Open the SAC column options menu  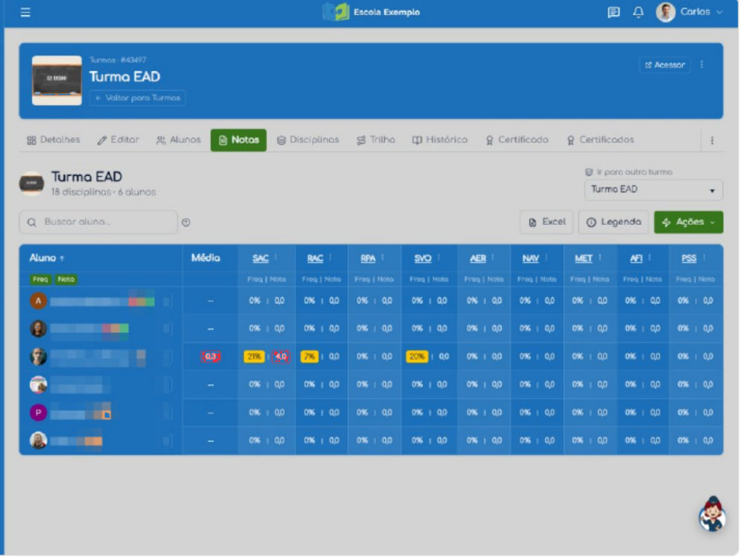276,258
